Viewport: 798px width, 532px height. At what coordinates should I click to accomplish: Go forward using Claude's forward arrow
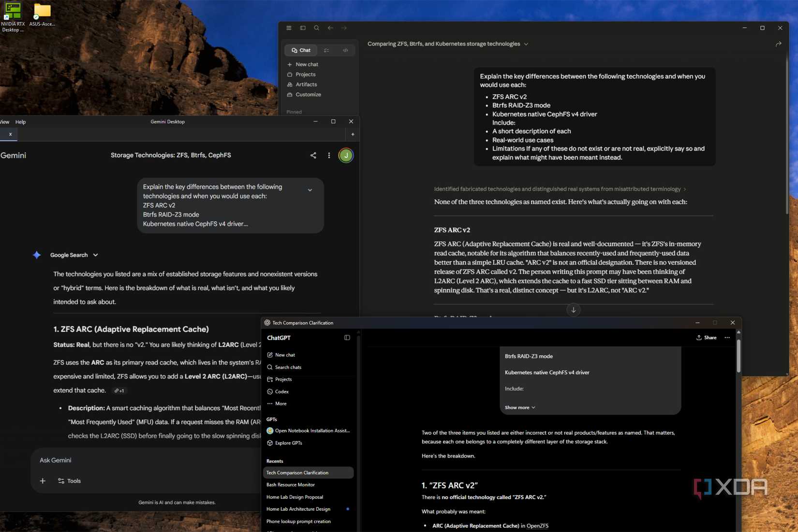(x=344, y=28)
